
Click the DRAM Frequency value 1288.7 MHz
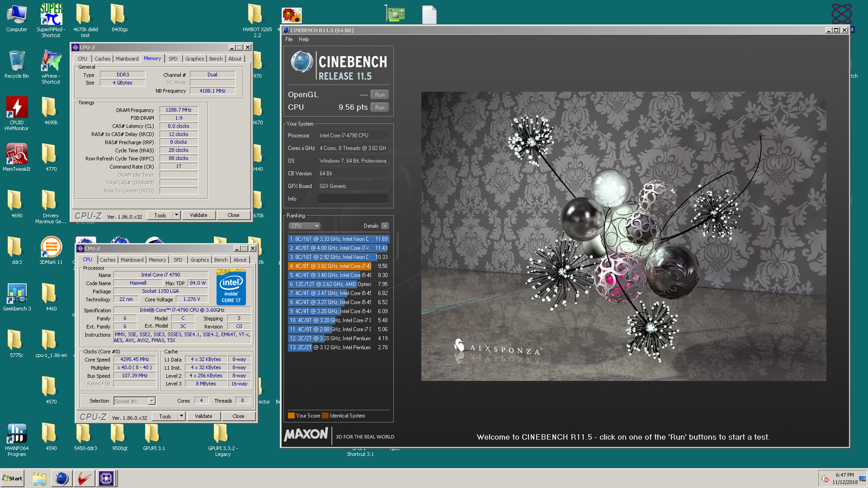(179, 110)
